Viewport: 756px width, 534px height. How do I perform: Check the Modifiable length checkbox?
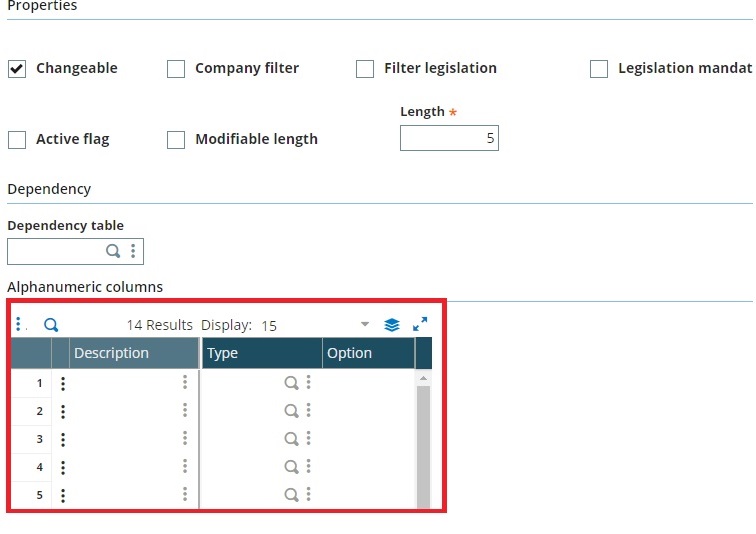[x=176, y=140]
